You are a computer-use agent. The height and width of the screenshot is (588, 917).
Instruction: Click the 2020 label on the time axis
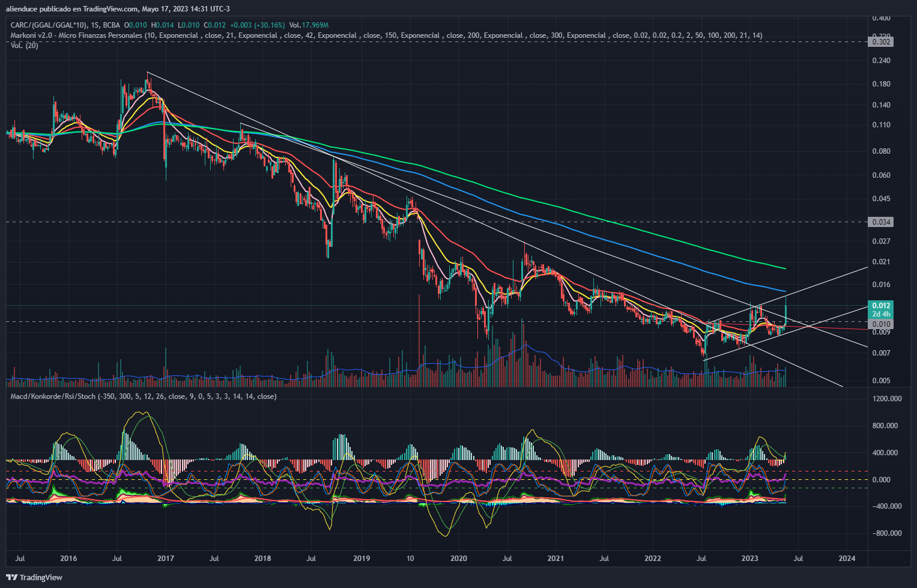[458, 559]
